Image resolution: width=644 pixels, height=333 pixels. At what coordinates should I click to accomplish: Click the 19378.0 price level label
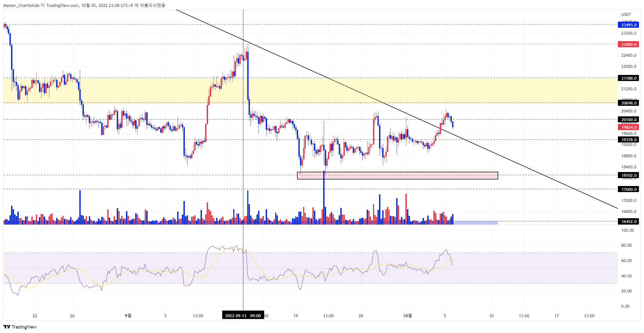click(628, 140)
